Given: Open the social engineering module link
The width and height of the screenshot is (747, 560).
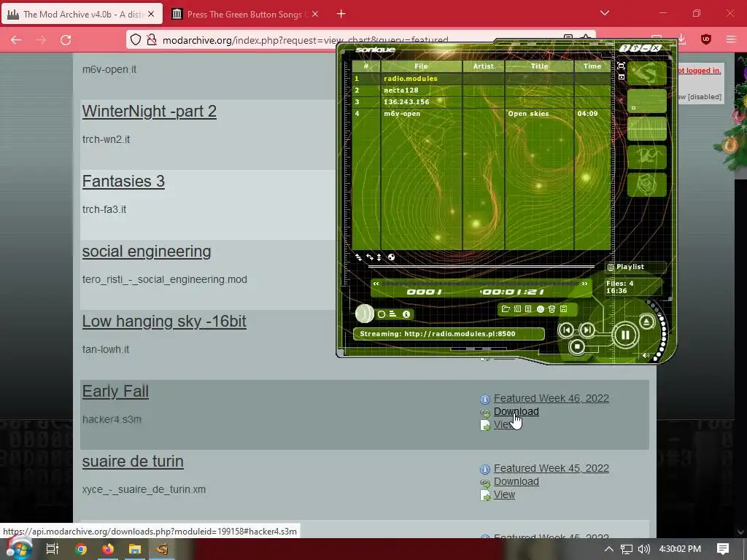Looking at the screenshot, I should pos(146,252).
